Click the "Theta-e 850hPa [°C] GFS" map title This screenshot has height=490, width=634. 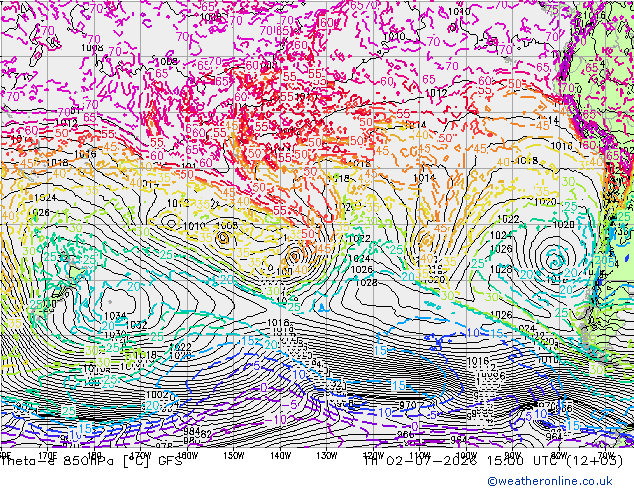pos(92,460)
